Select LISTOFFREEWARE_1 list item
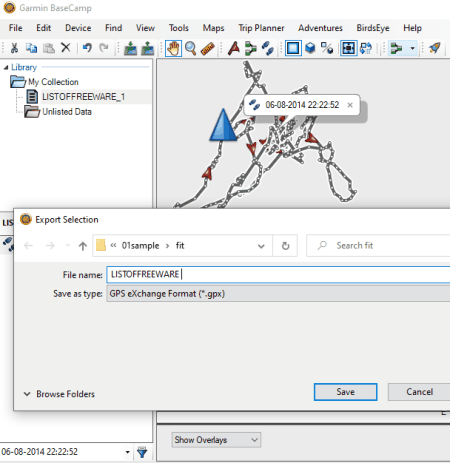The height and width of the screenshot is (463, 450). tap(83, 97)
